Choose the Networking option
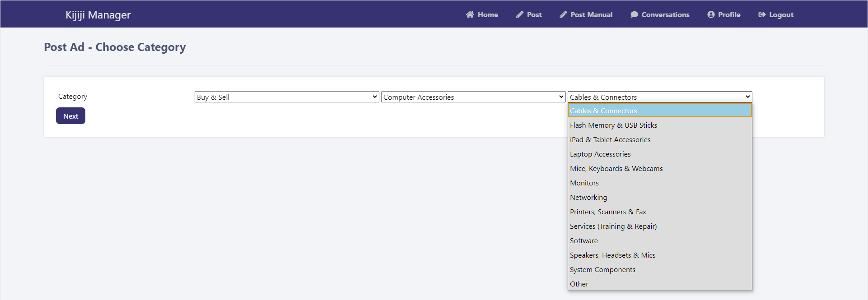The image size is (868, 300). 588,198
